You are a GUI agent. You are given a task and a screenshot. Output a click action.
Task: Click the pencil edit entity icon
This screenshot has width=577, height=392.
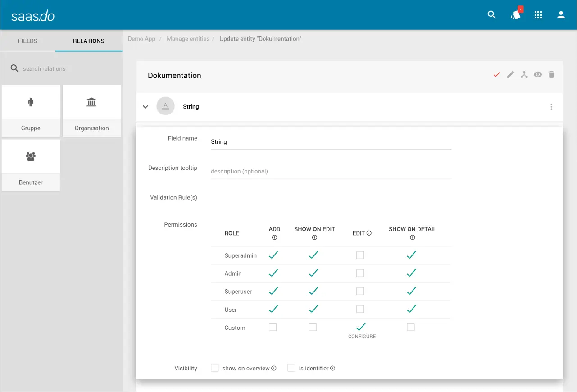(510, 75)
